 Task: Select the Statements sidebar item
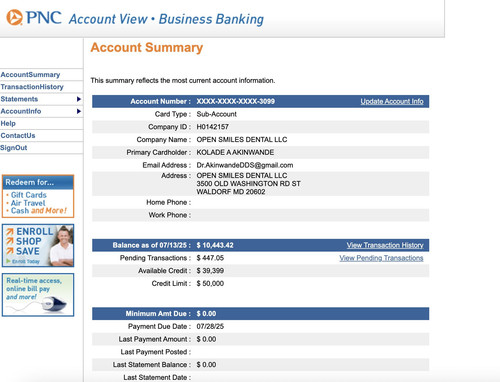(x=19, y=99)
